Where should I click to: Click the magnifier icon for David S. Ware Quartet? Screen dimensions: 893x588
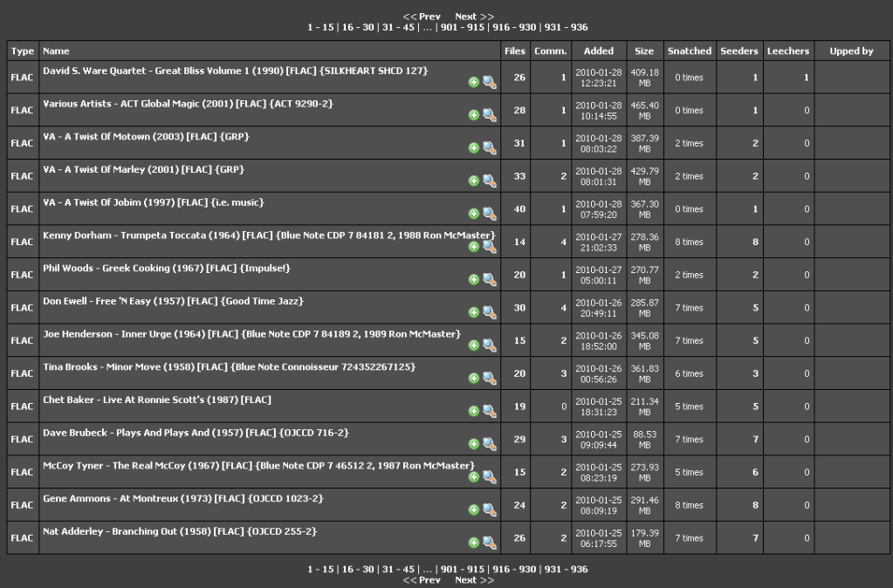click(x=489, y=83)
